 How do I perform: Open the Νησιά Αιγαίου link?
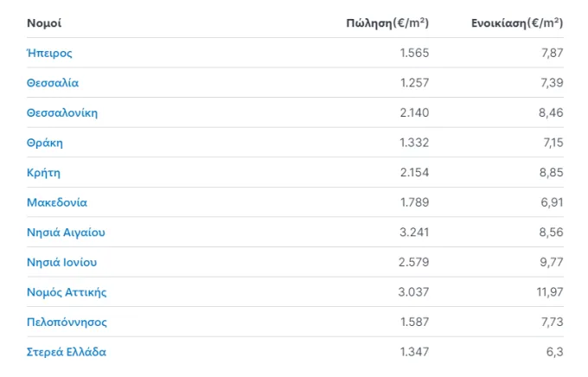pyautogui.click(x=66, y=233)
